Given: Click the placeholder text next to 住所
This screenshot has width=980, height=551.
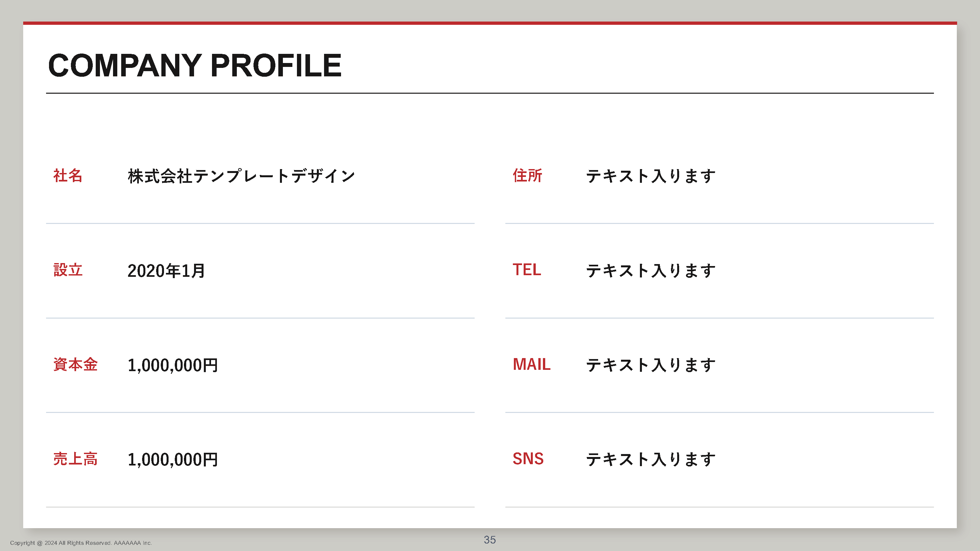Looking at the screenshot, I should tap(650, 176).
